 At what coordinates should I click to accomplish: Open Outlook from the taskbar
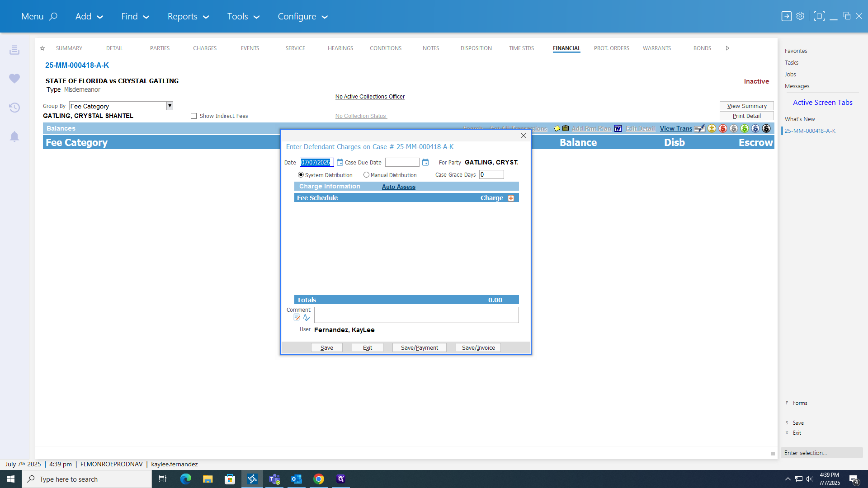(297, 479)
